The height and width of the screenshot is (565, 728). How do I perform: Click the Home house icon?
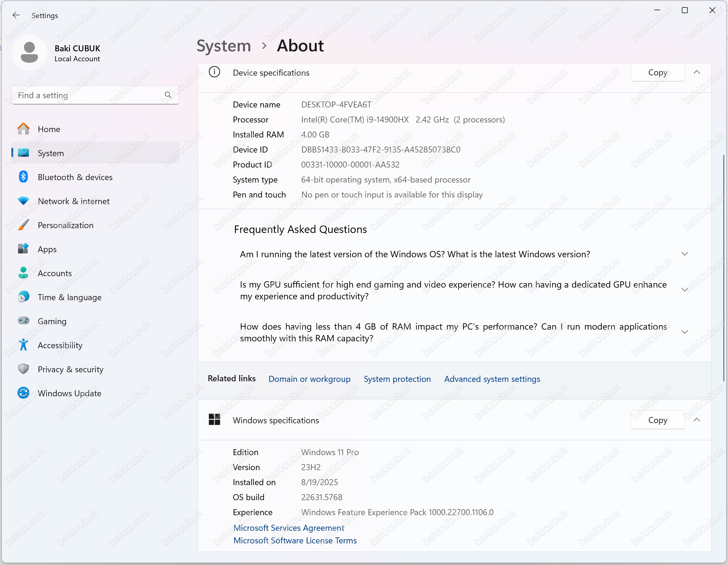pyautogui.click(x=23, y=129)
